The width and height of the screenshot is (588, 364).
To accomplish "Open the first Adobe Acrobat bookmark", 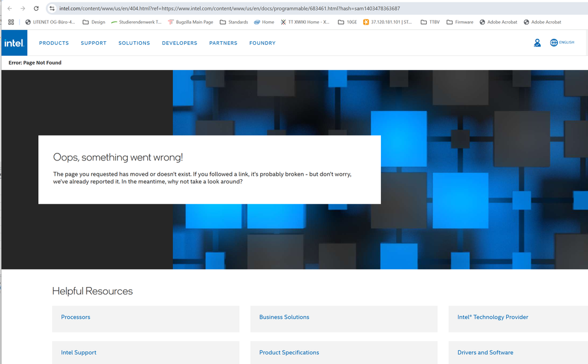I will pyautogui.click(x=499, y=22).
